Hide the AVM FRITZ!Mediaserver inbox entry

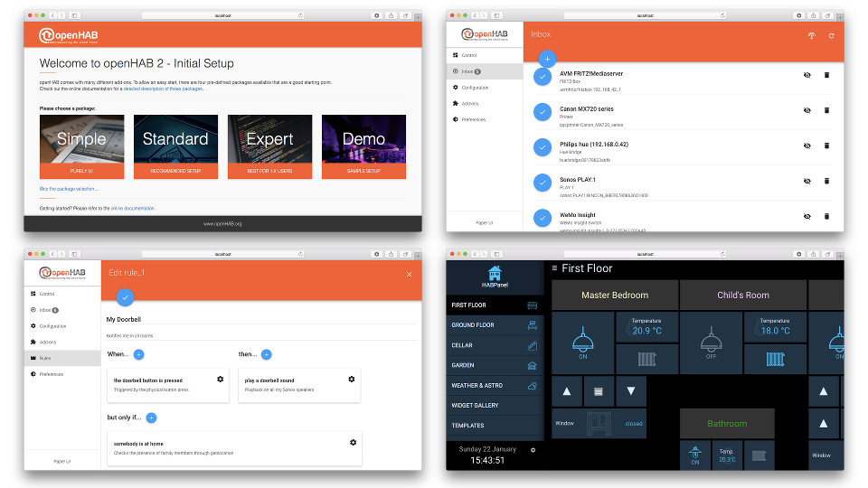pyautogui.click(x=807, y=75)
